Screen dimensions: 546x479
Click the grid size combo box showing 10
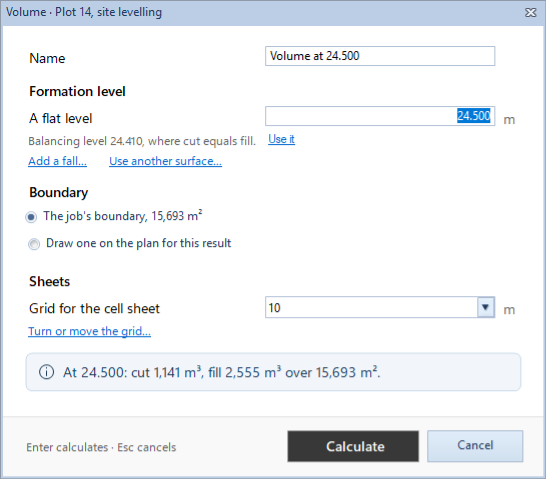coord(380,307)
